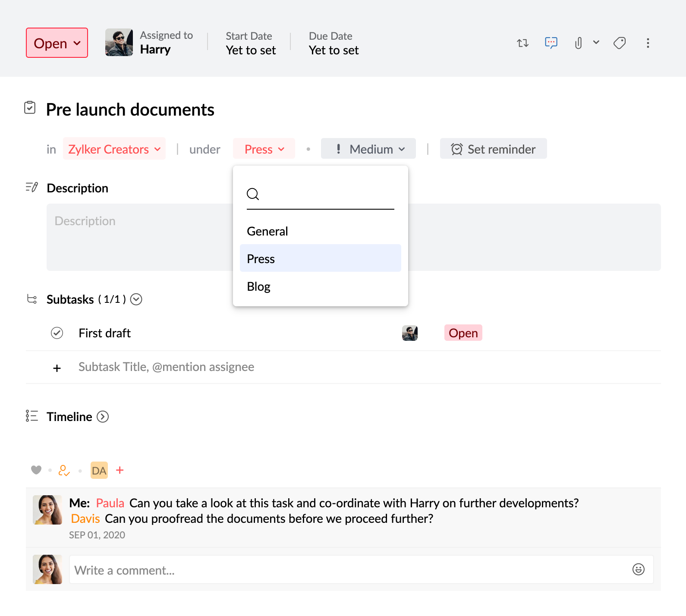This screenshot has width=686, height=616.
Task: Click the heart like icon
Action: 36,470
